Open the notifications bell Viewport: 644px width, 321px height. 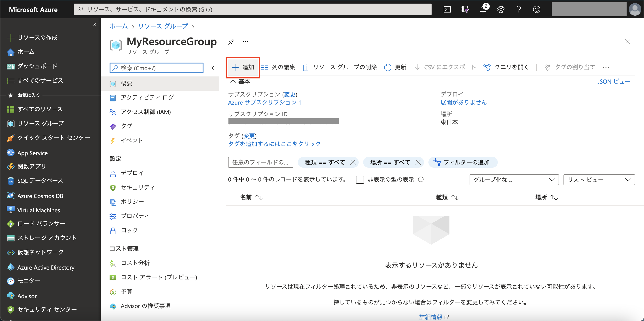coord(483,9)
